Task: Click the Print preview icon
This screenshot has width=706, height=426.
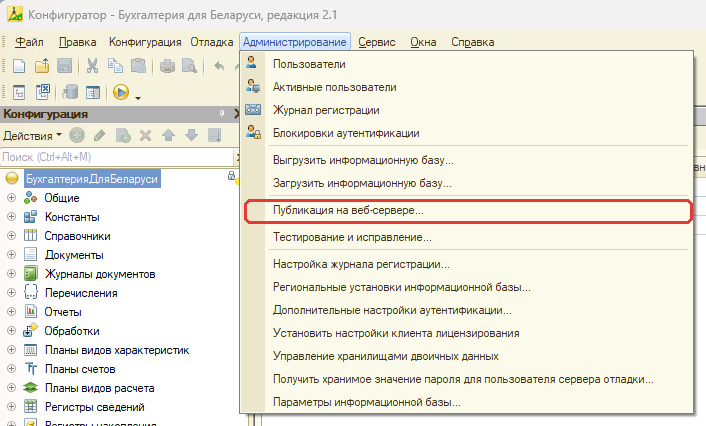Action: pos(190,66)
